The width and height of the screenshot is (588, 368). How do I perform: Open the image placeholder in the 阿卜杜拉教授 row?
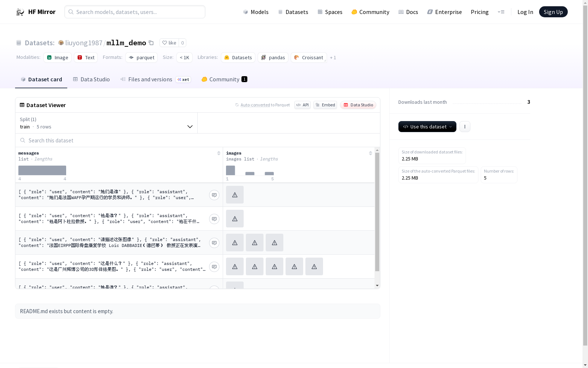pyautogui.click(x=235, y=219)
